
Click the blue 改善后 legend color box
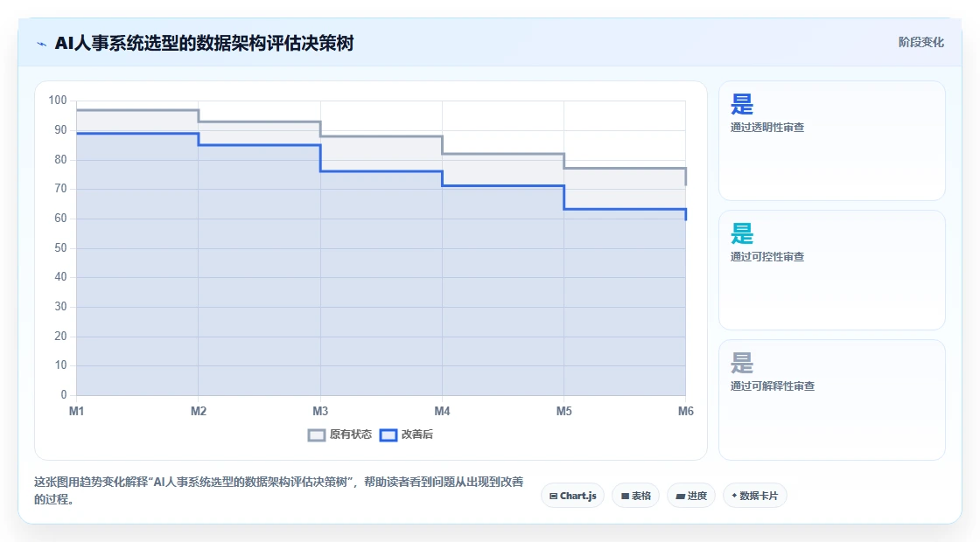pos(388,435)
